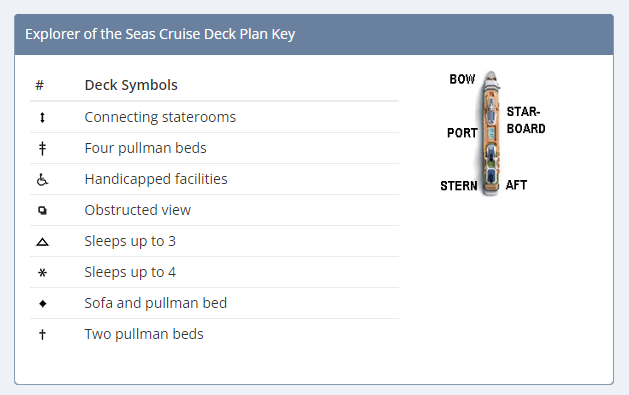Click the PORT label beside the ship

click(462, 133)
